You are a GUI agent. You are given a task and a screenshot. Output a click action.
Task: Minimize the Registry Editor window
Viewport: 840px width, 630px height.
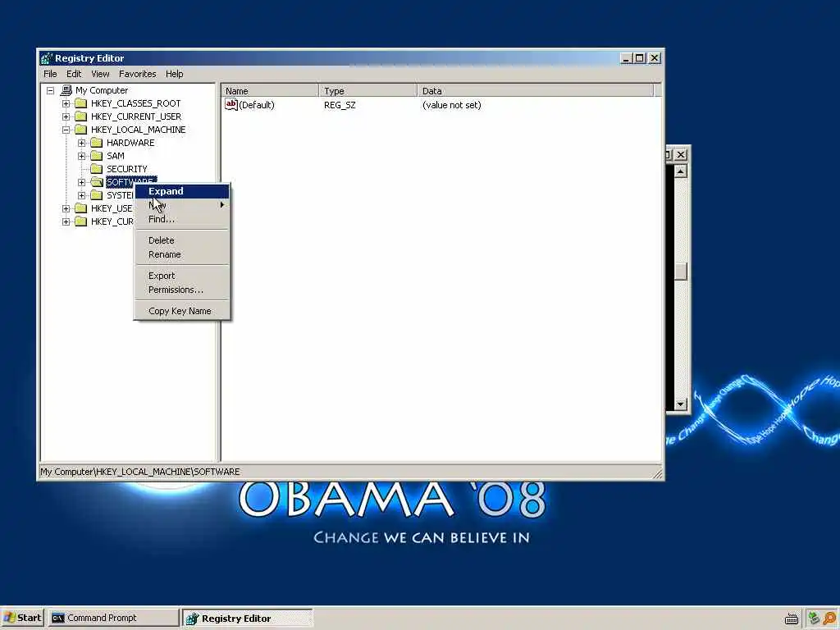(627, 58)
